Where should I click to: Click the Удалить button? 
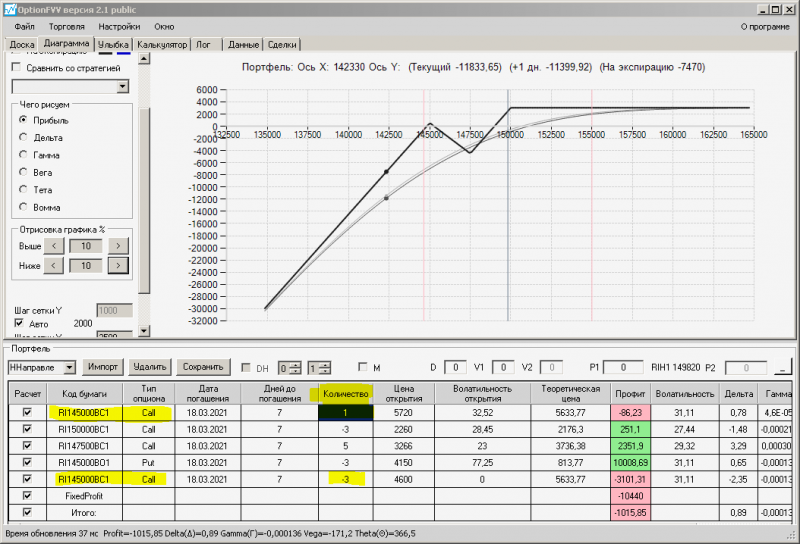(149, 367)
